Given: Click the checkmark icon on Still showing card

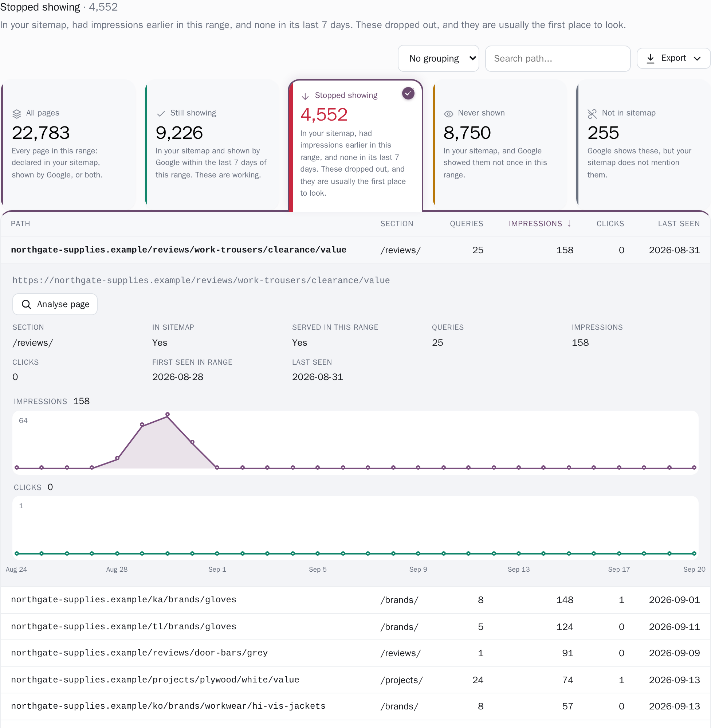Looking at the screenshot, I should click(x=161, y=114).
